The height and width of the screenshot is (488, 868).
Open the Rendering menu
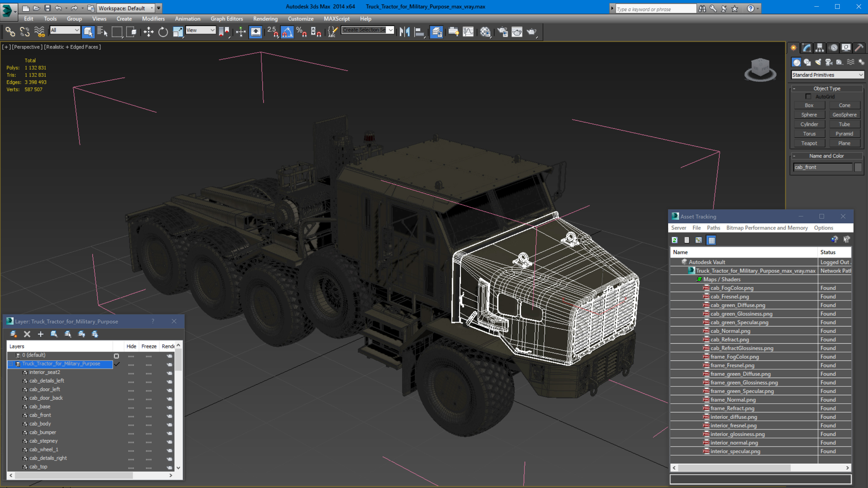(x=265, y=18)
